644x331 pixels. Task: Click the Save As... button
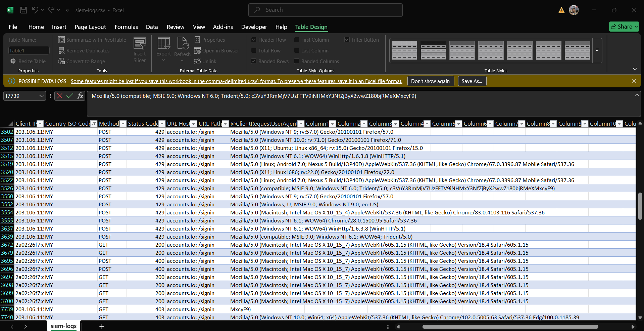tap(472, 81)
